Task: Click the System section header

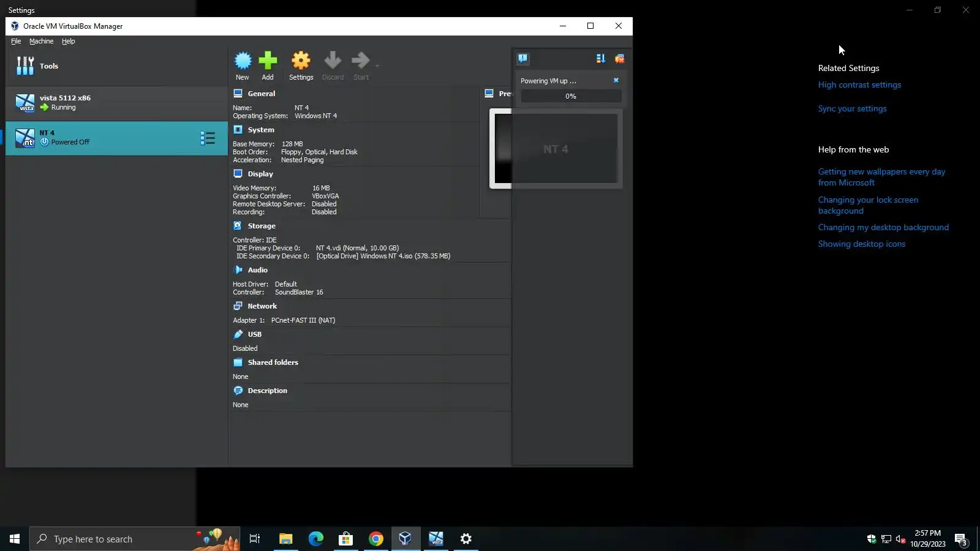Action: click(x=261, y=130)
